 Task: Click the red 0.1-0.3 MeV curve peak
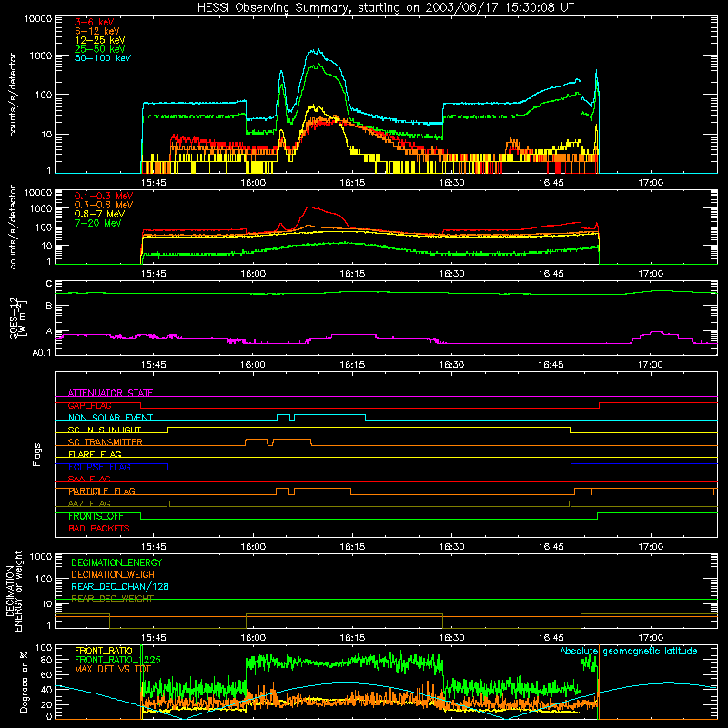click(x=310, y=207)
